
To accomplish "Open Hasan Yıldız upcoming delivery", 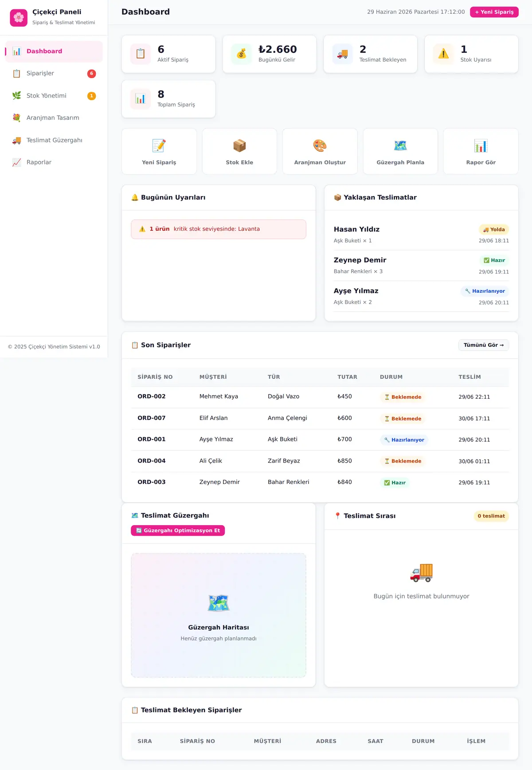I will (x=421, y=235).
